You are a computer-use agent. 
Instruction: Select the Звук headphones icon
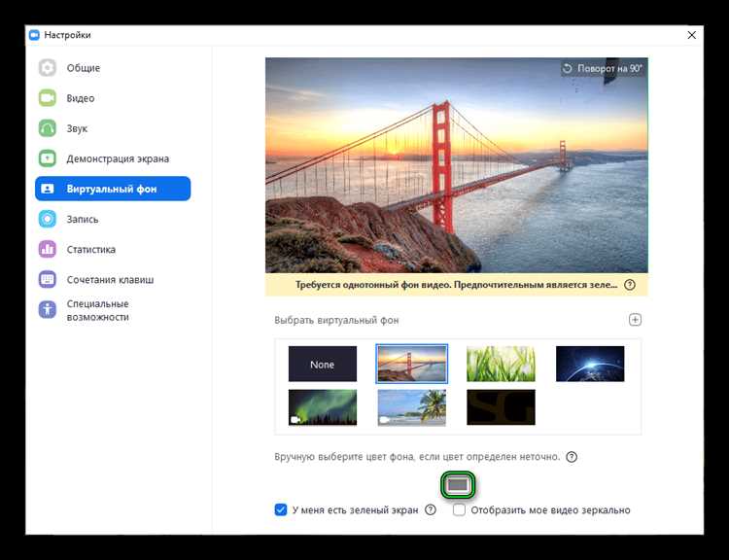(x=48, y=128)
